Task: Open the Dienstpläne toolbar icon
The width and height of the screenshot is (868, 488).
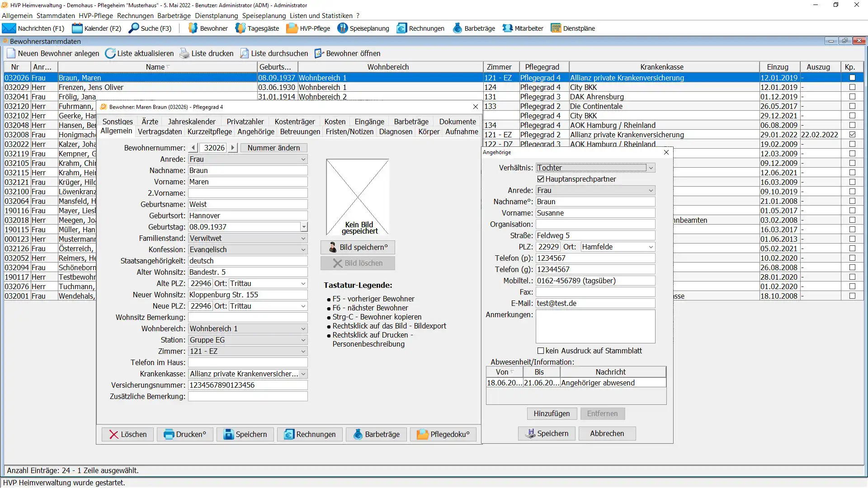Action: tap(556, 28)
